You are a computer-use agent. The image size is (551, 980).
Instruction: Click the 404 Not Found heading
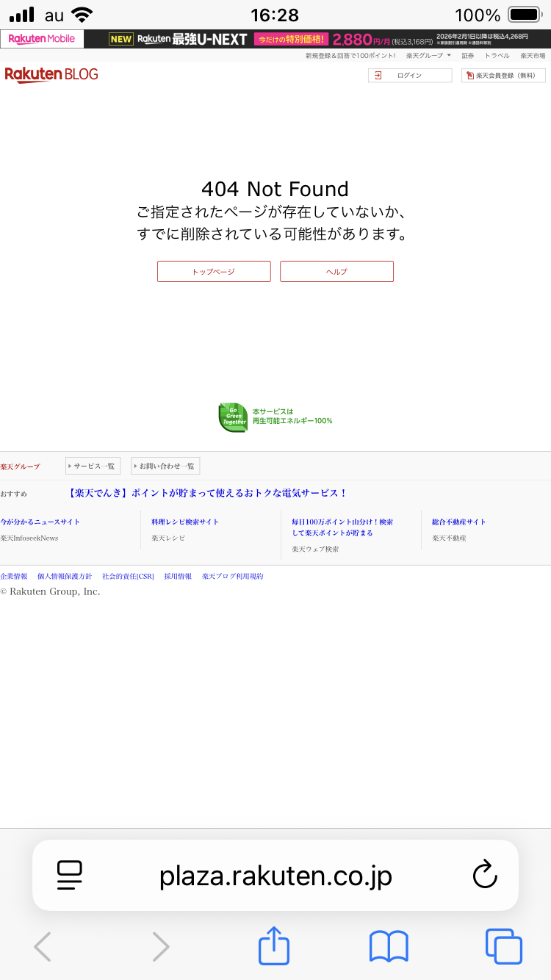pyautogui.click(x=275, y=189)
